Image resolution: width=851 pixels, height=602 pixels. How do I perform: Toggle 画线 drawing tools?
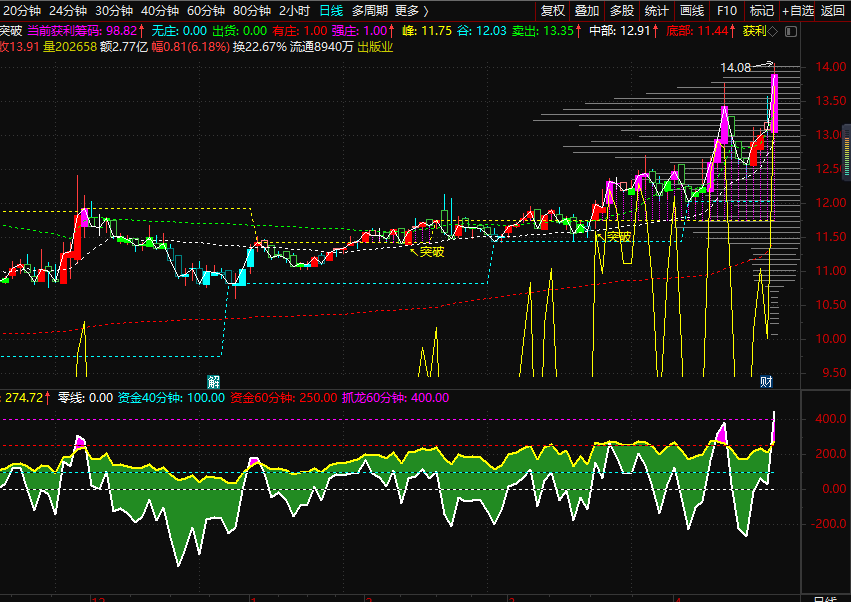pos(691,11)
